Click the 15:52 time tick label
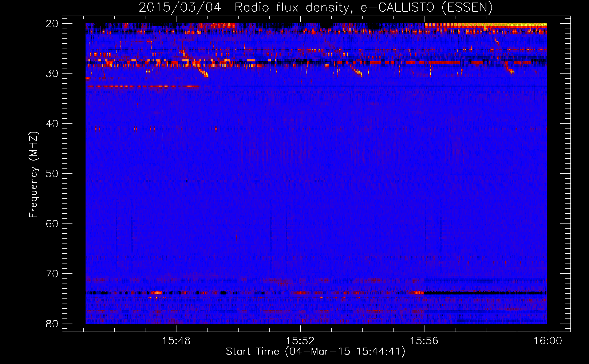This screenshot has width=589, height=364. tap(300, 341)
